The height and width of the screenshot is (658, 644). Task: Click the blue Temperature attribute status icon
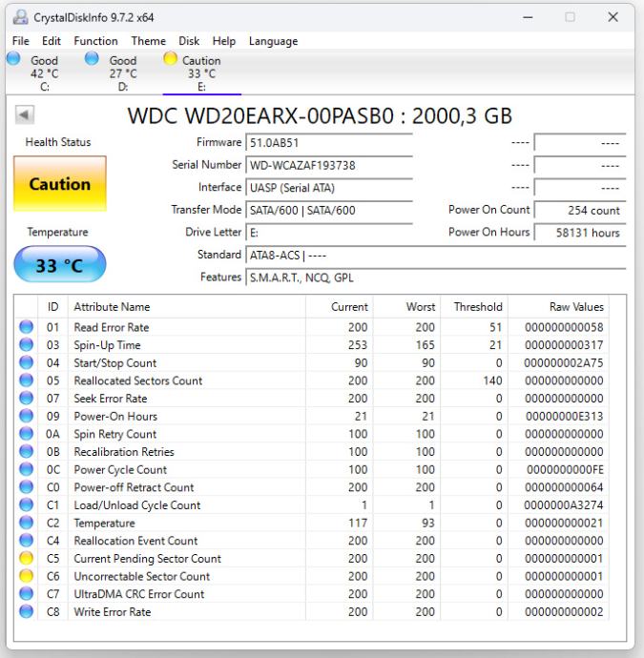[x=25, y=524]
